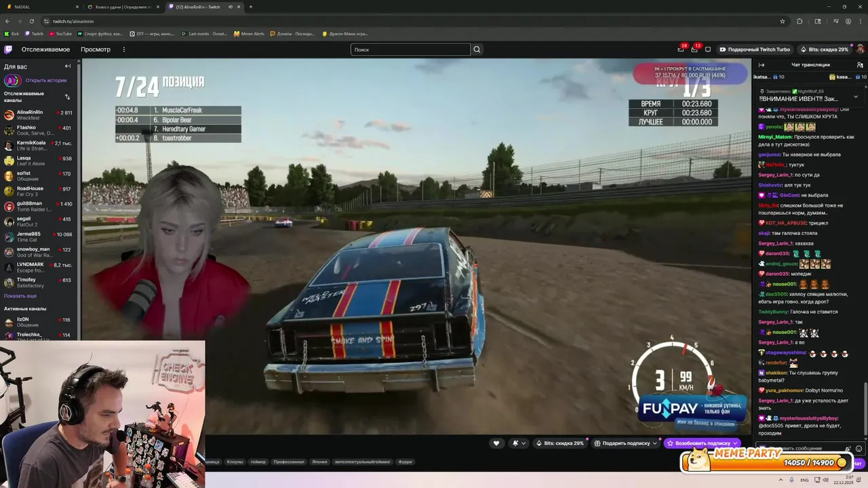The width and height of the screenshot is (868, 488).
Task: Open Last events - Donat... bookmark
Action: [x=205, y=33]
